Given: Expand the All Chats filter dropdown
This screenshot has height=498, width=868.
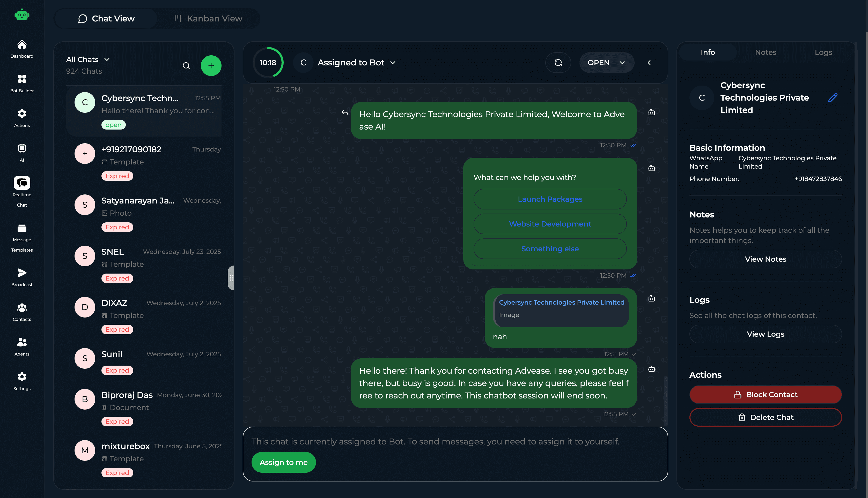Looking at the screenshot, I should click(x=88, y=59).
